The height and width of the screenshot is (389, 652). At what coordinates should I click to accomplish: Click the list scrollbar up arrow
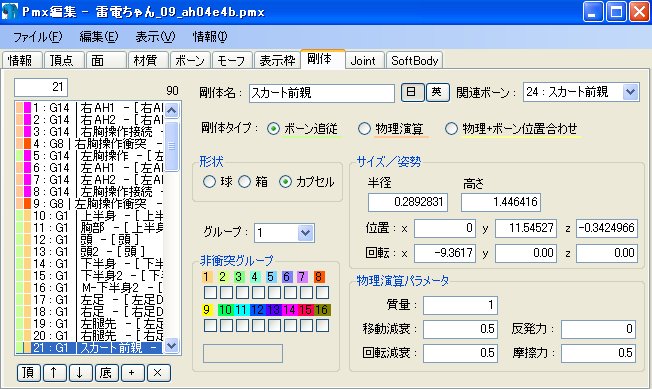(172, 110)
